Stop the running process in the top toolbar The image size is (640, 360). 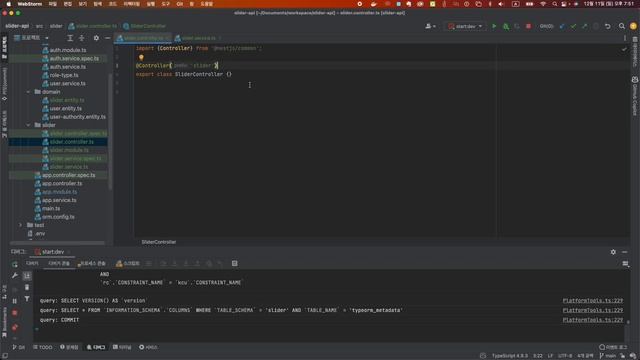coord(528,26)
